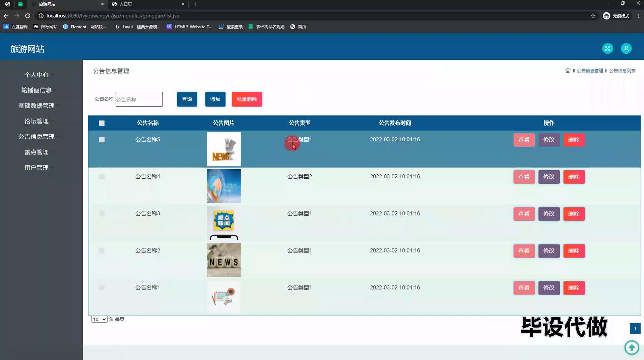Open the 首页 bookmark
The width and height of the screenshot is (644, 360).
click(298, 27)
